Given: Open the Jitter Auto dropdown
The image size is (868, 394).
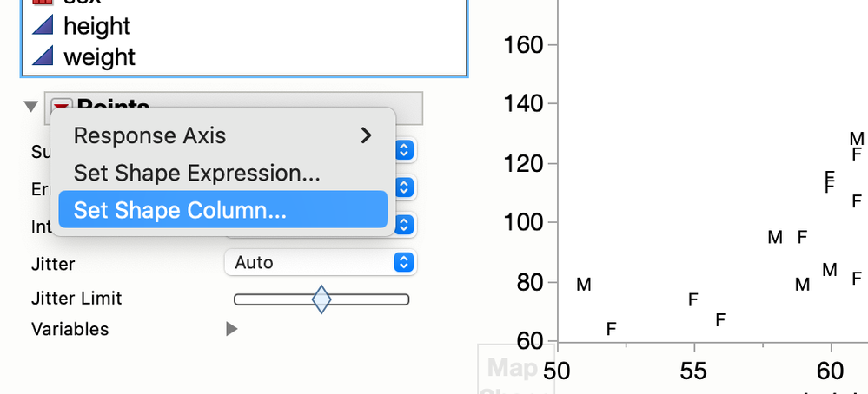Looking at the screenshot, I should 321,262.
